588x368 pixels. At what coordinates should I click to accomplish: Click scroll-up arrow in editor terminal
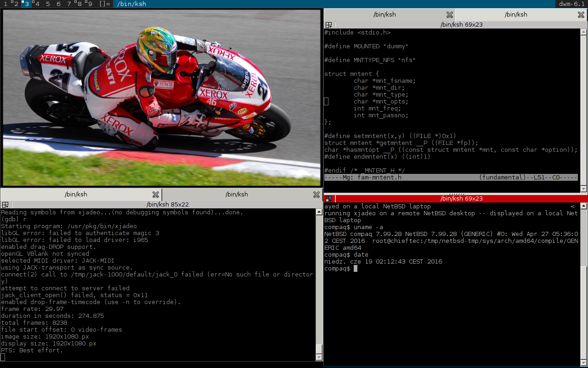pos(583,32)
